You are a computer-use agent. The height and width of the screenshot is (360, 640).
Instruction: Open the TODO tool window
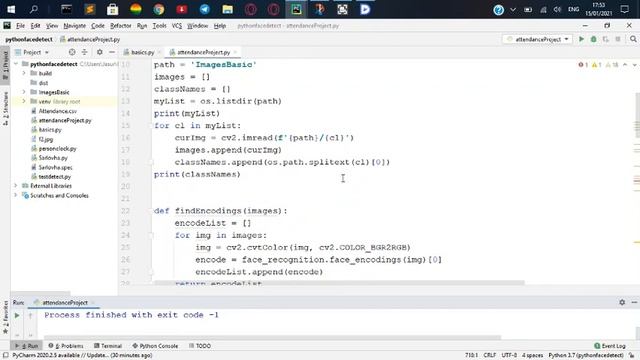coord(200,346)
